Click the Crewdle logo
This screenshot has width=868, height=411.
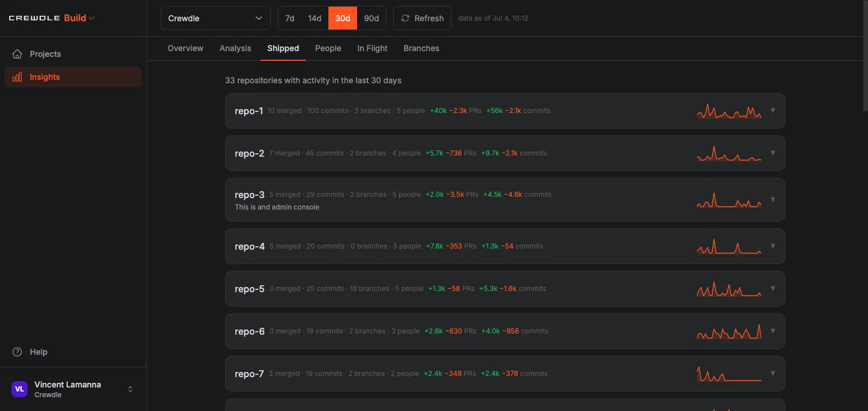(34, 18)
